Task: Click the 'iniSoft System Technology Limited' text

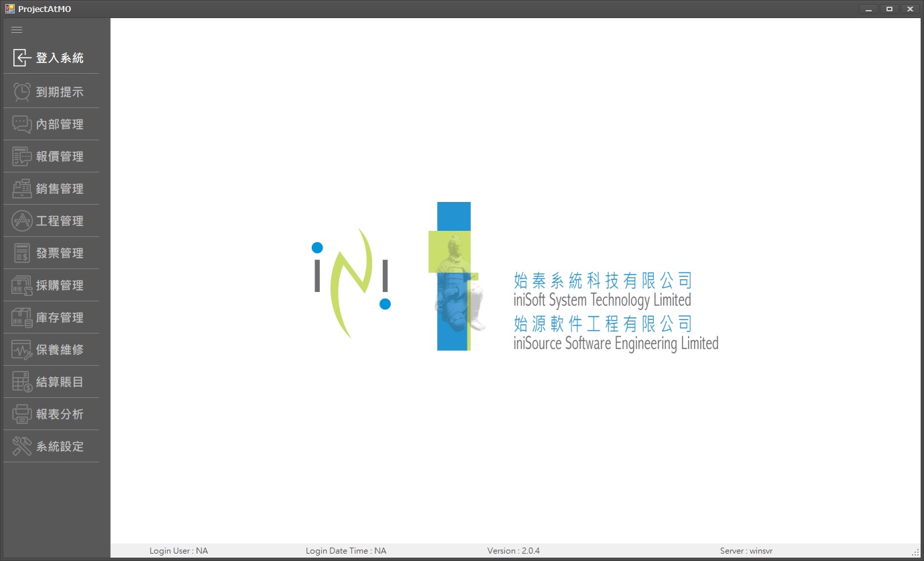Action: point(602,300)
